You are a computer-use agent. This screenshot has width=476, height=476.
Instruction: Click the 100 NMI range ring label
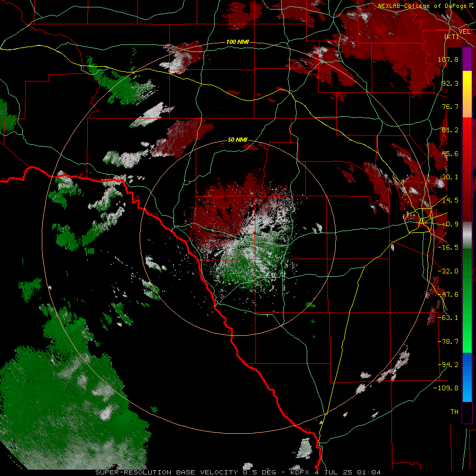tap(237, 42)
